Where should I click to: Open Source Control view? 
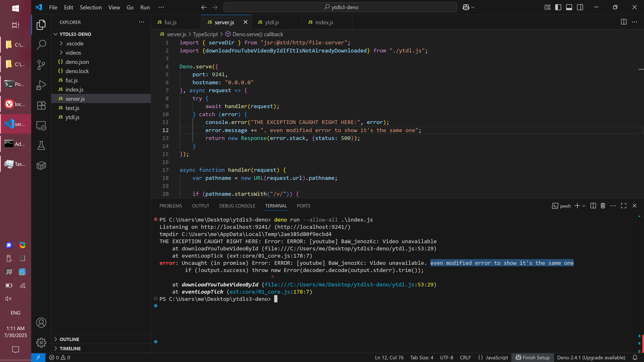41,65
